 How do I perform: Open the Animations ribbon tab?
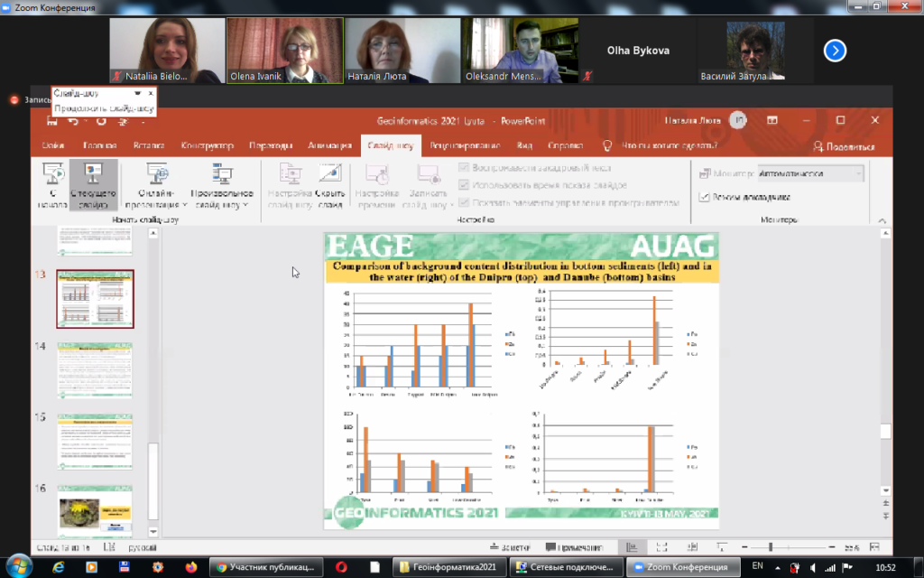pos(329,145)
